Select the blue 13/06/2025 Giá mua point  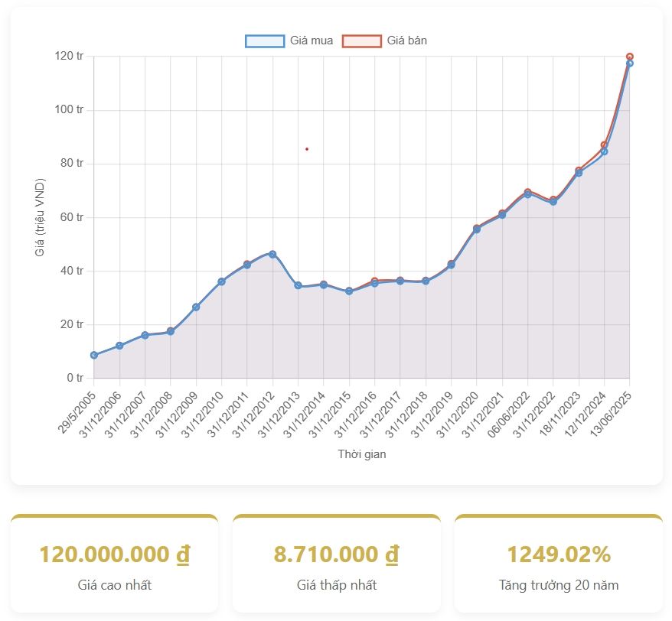coord(630,63)
